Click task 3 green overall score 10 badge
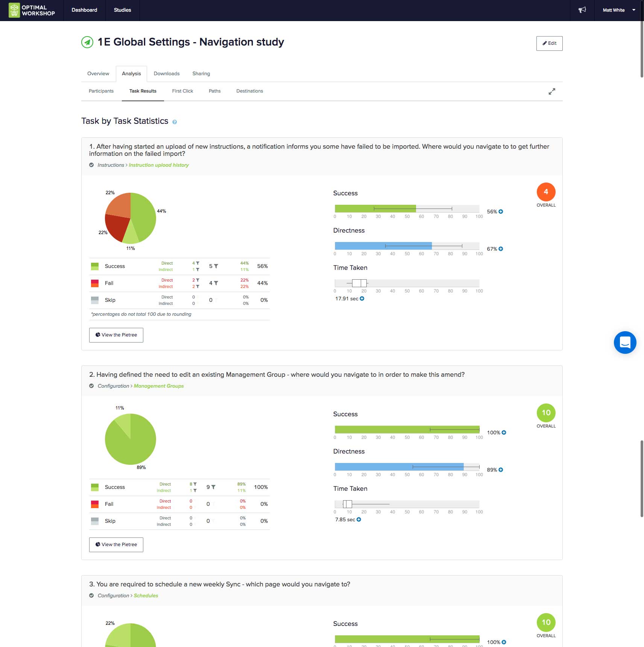This screenshot has height=647, width=644. (x=546, y=623)
